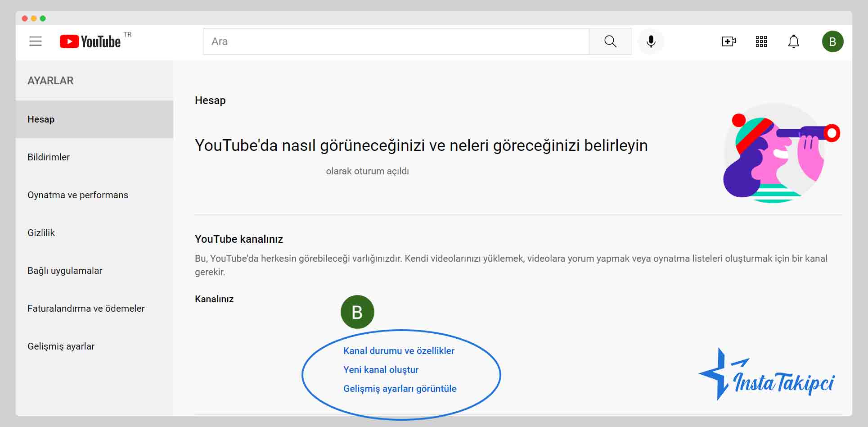Click 'olarak oturum açıldı' text
This screenshot has height=427, width=868.
point(367,171)
